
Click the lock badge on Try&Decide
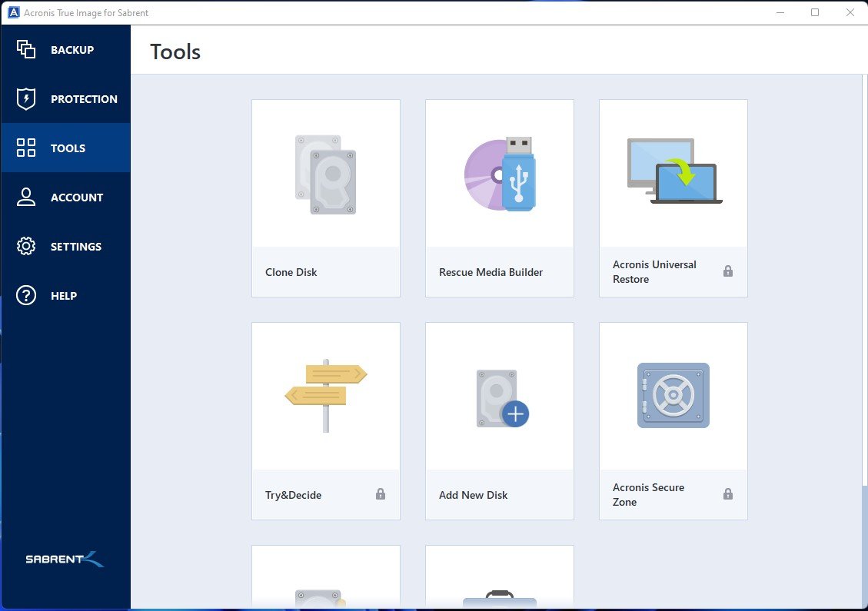[x=380, y=495]
